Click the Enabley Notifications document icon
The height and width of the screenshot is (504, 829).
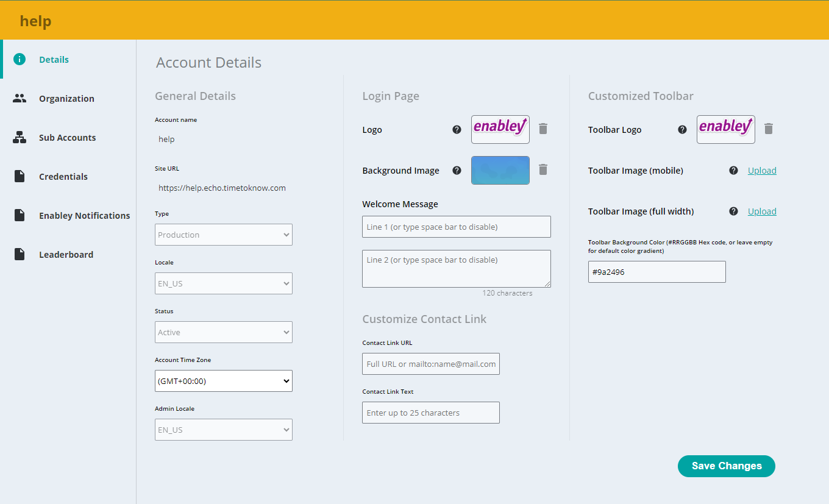coord(20,215)
